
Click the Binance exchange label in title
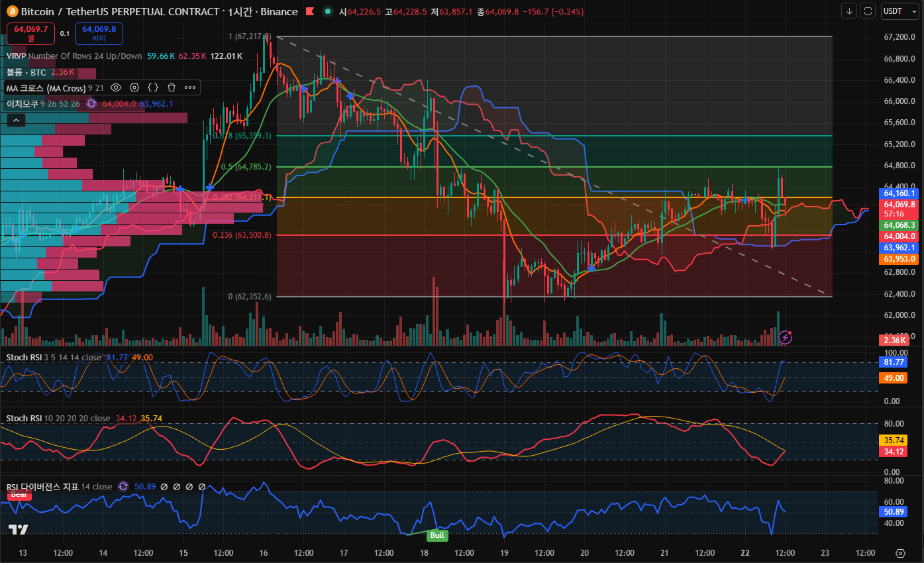pyautogui.click(x=280, y=12)
